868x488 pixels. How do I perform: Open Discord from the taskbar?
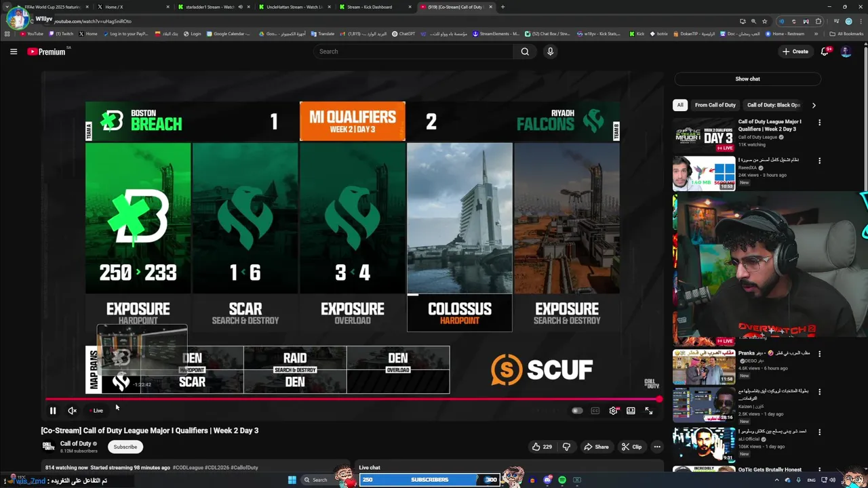(x=547, y=480)
